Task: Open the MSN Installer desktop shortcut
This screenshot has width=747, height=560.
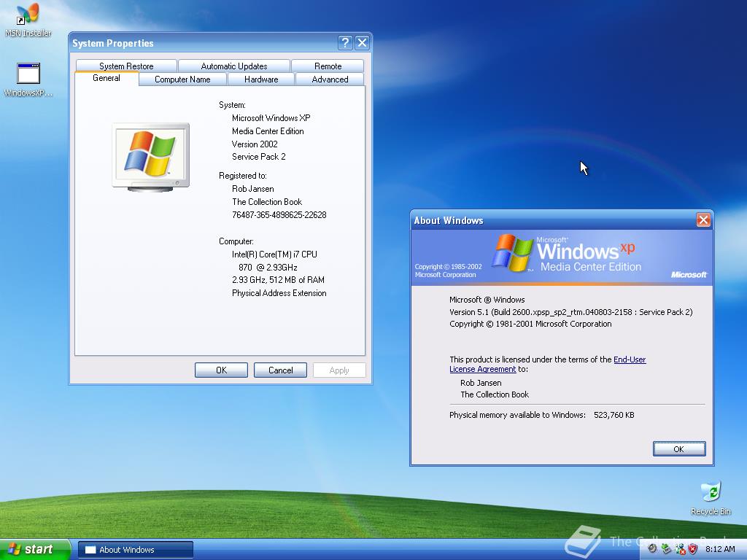Action: coord(28,20)
